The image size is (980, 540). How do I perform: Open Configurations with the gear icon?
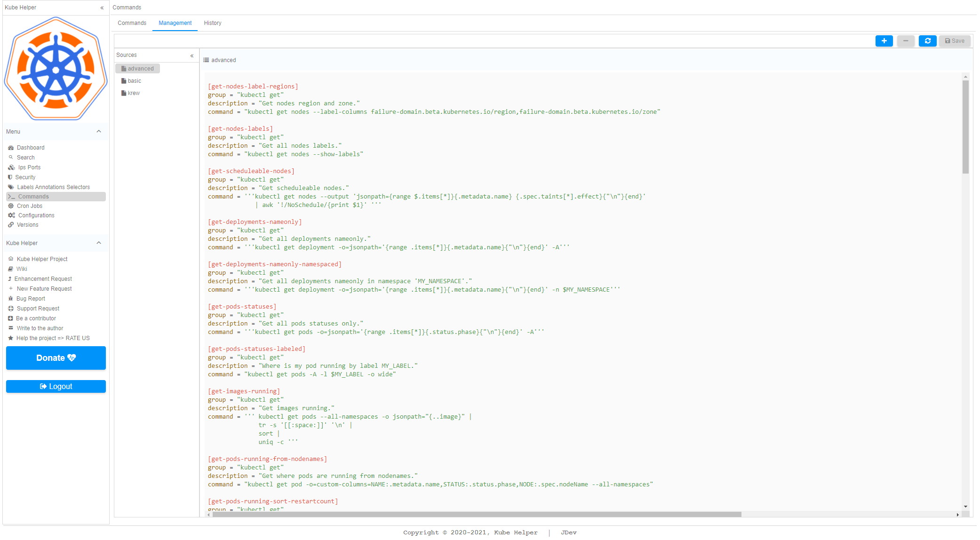click(36, 215)
